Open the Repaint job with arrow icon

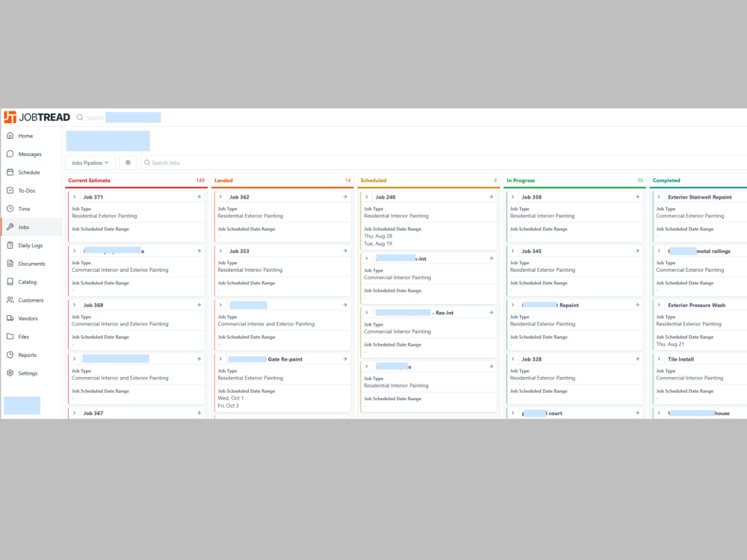(x=637, y=305)
